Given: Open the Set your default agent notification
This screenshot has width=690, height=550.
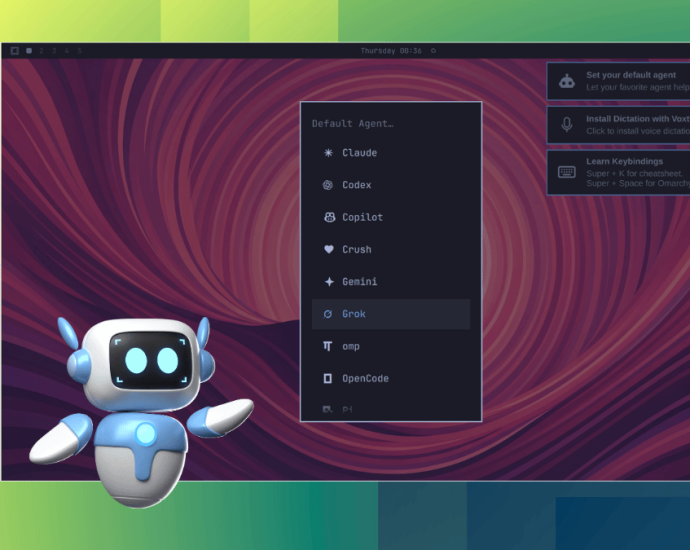Looking at the screenshot, I should 619,81.
